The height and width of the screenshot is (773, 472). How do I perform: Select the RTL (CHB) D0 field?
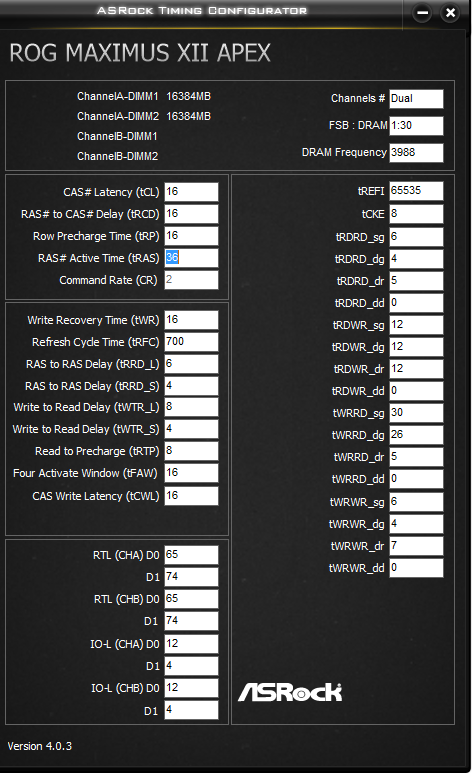click(x=191, y=599)
